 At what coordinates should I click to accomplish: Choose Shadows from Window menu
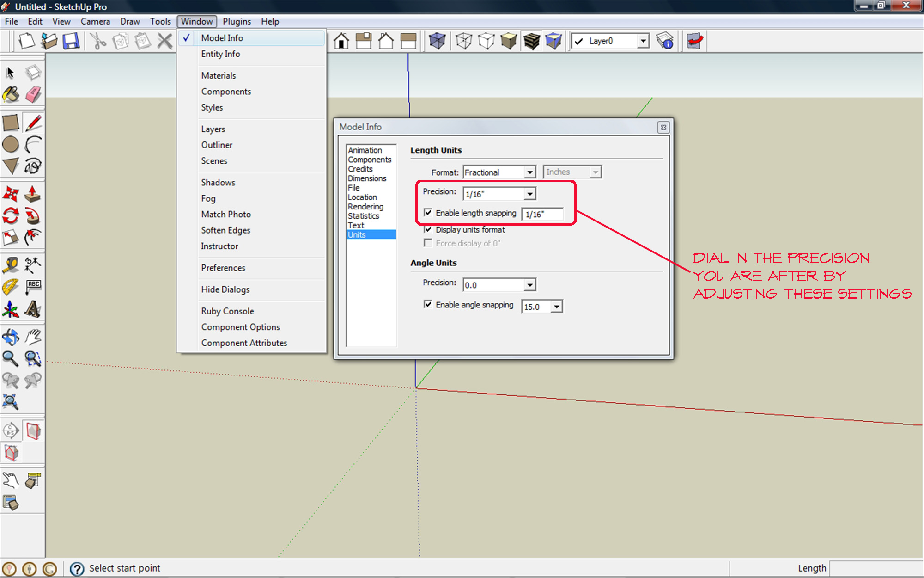(252, 183)
